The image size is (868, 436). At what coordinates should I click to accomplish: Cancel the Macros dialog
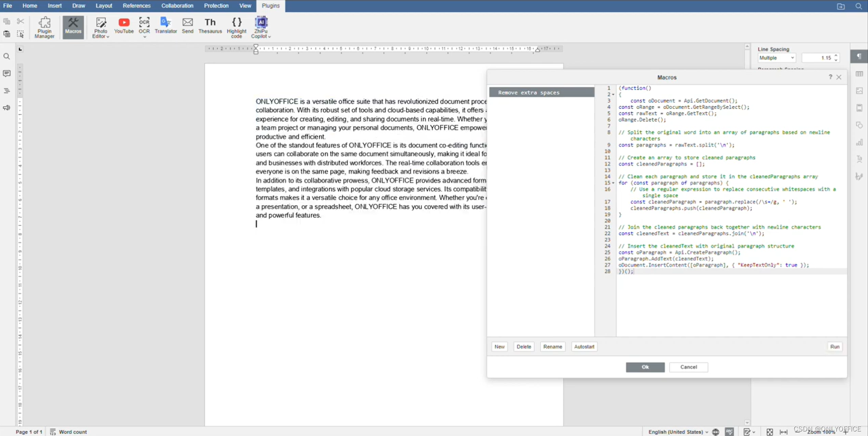[689, 367]
